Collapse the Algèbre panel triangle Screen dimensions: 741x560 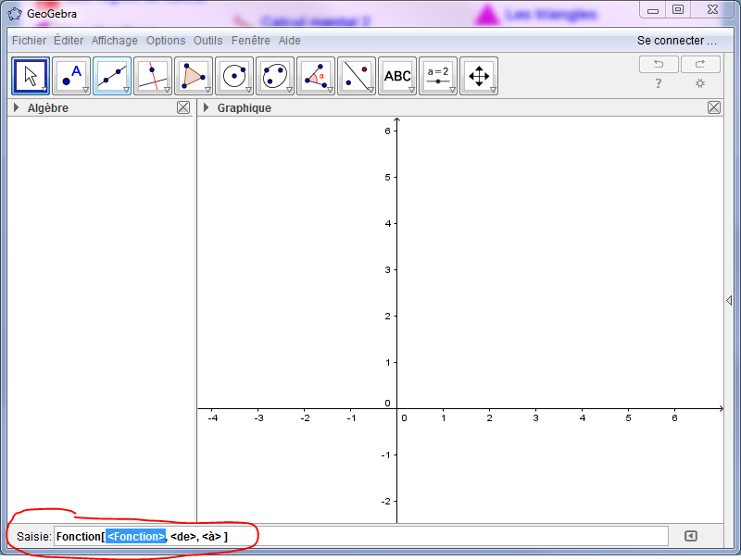17,107
